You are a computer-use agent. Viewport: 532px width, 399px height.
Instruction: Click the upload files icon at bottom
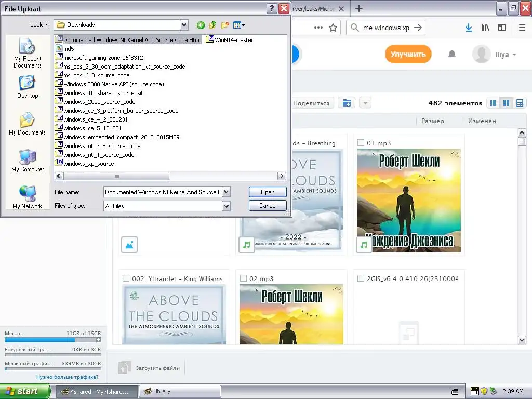(124, 367)
